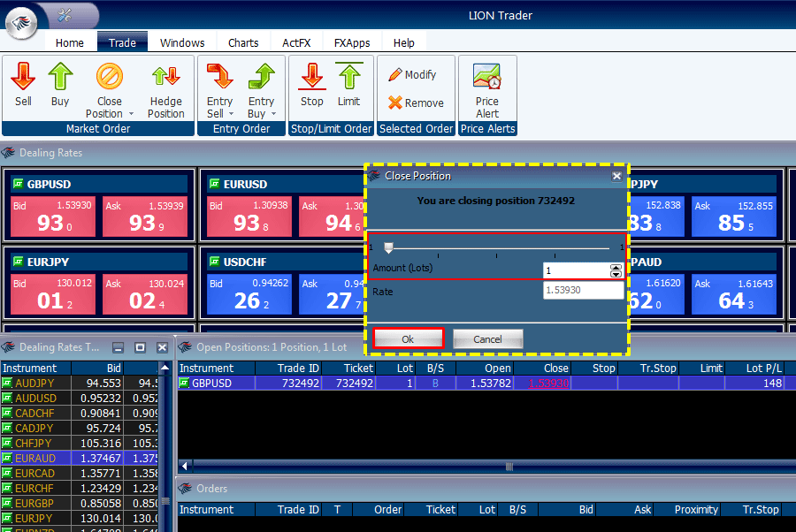The image size is (796, 532).
Task: Cancel the Close Position dialog
Action: [487, 338]
